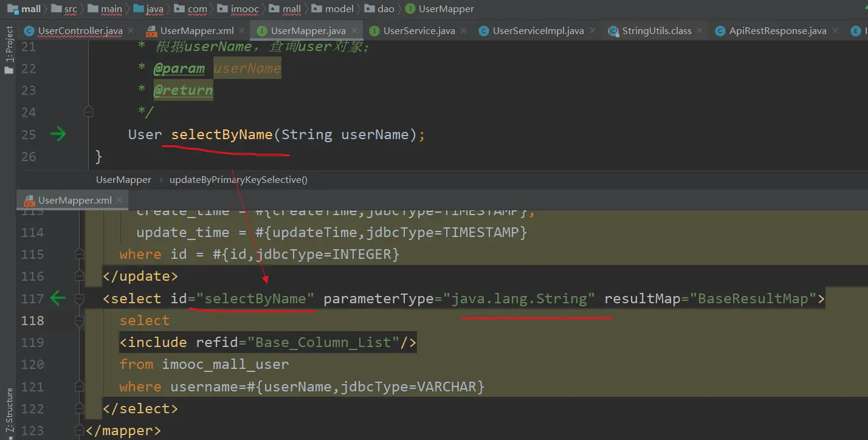Screen dimensions: 868x440
Task: Collapse the select tag fold on line 117
Action: 79,298
